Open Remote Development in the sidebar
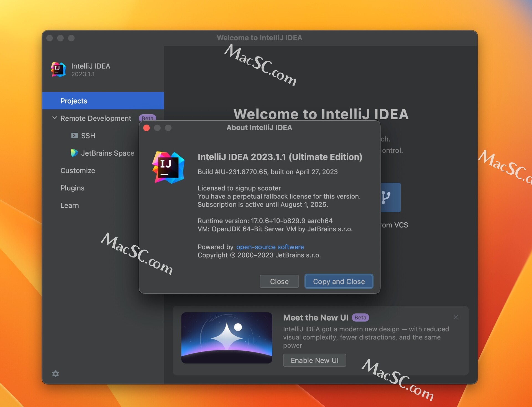532x407 pixels. pyautogui.click(x=96, y=118)
